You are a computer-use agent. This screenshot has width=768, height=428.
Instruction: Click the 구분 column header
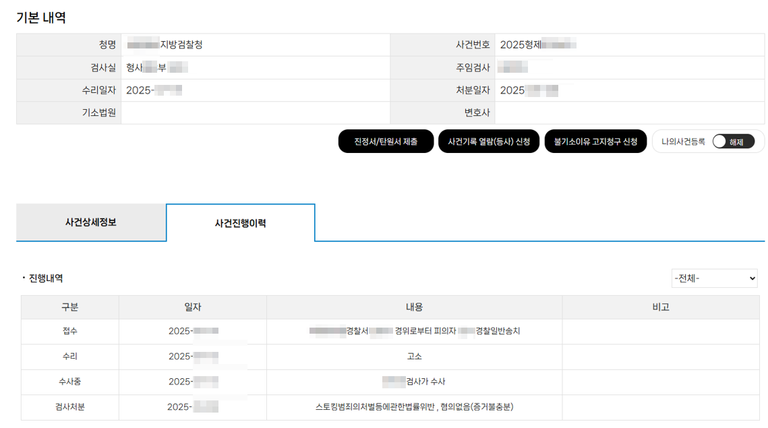tap(70, 307)
